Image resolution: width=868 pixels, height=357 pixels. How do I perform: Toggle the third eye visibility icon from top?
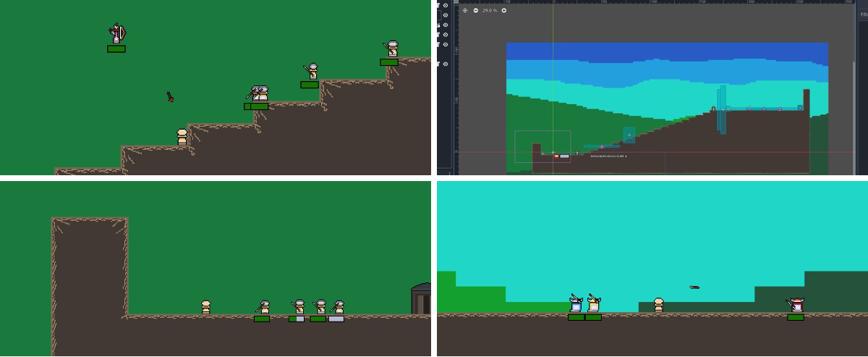(446, 25)
